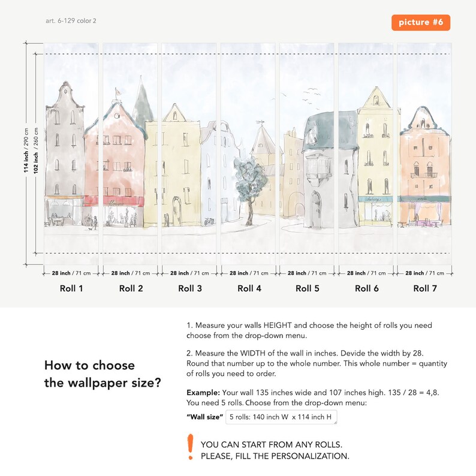Click the orange exclamation mark icon
The width and height of the screenshot is (476, 476).
tap(190, 447)
